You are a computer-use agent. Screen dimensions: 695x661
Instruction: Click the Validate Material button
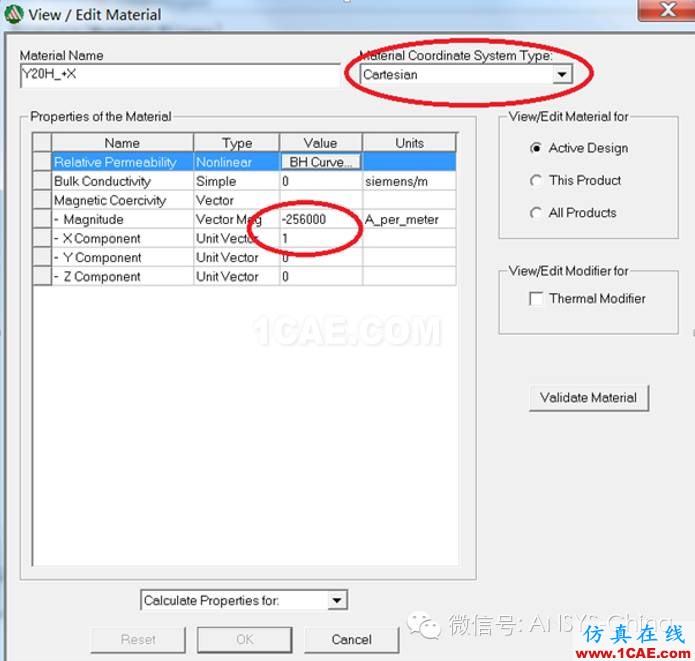pos(589,398)
